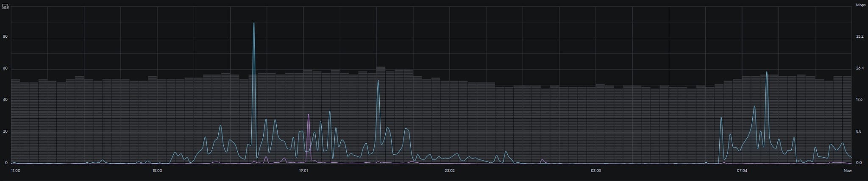The image size is (868, 181).
Task: Click the '0.0' Mbps axis value
Action: pyautogui.click(x=859, y=163)
